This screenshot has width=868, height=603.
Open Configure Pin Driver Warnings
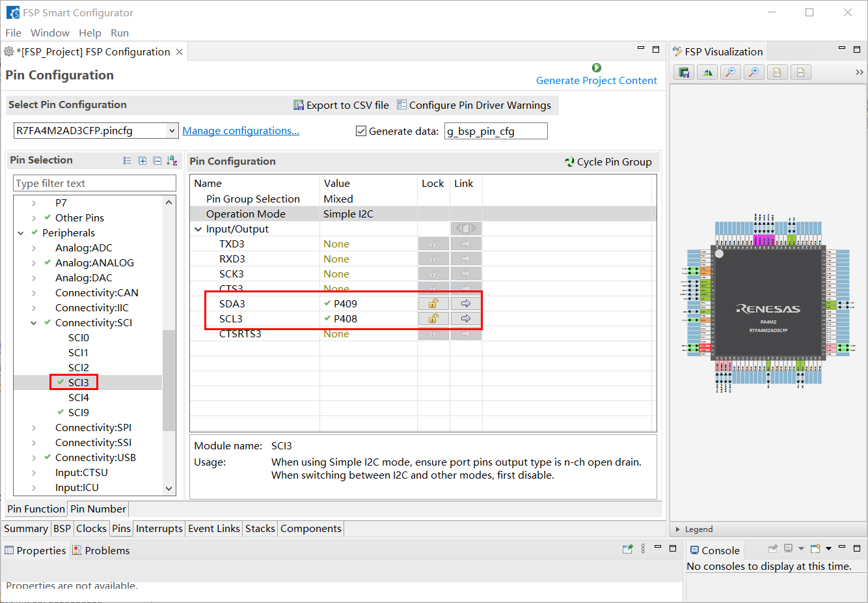474,105
